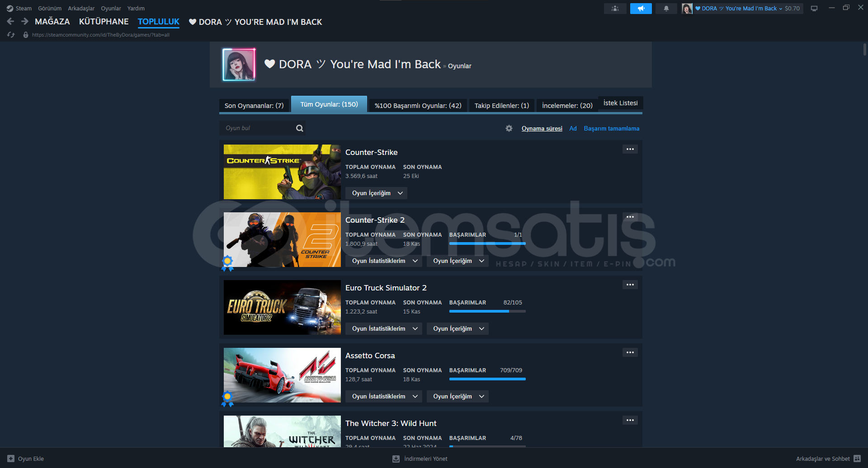Image resolution: width=868 pixels, height=468 pixels.
Task: Open the notifications bell
Action: pyautogui.click(x=666, y=9)
